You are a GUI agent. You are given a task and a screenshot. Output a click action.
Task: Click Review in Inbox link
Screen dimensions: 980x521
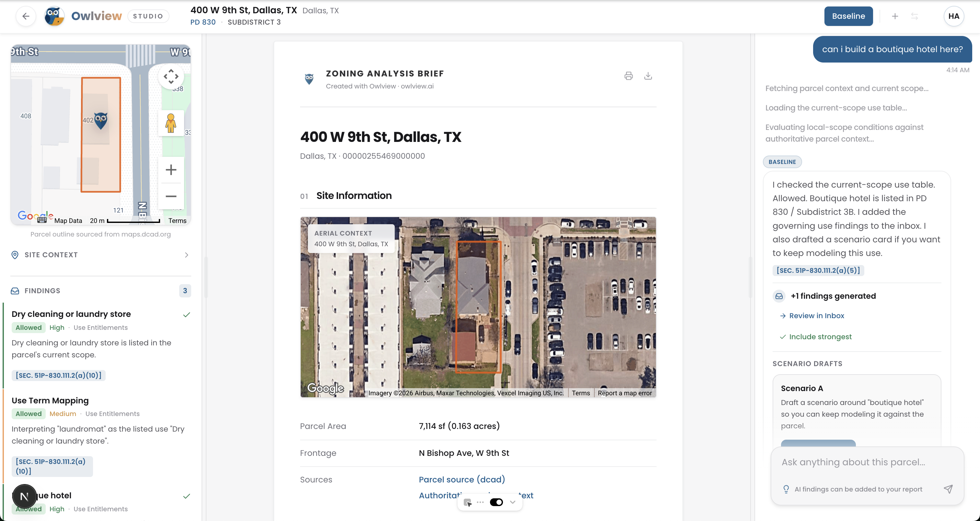(816, 316)
